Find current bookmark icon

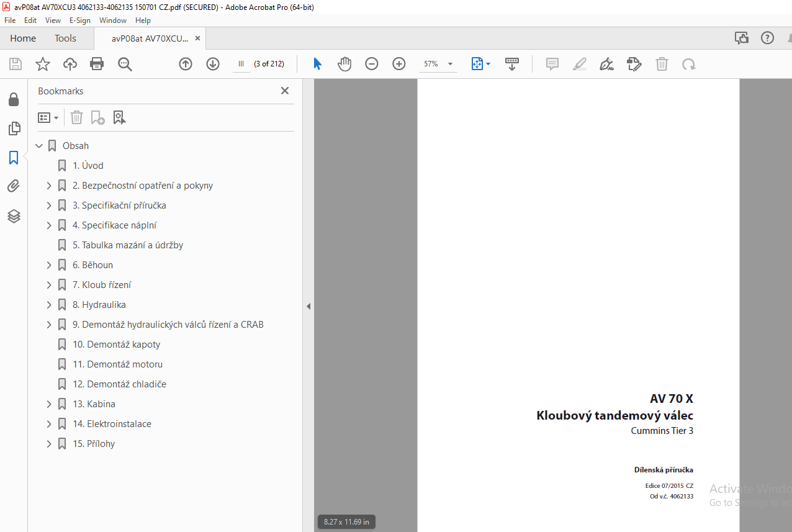(x=119, y=117)
